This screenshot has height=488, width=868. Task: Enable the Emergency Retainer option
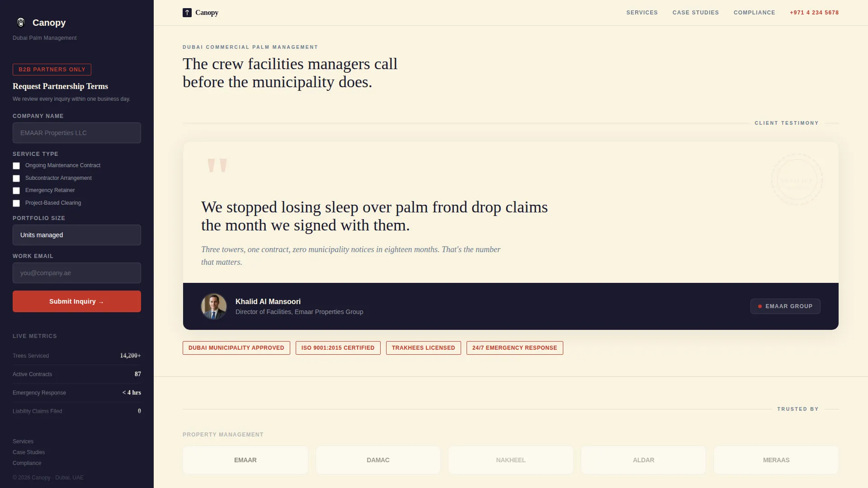16,191
